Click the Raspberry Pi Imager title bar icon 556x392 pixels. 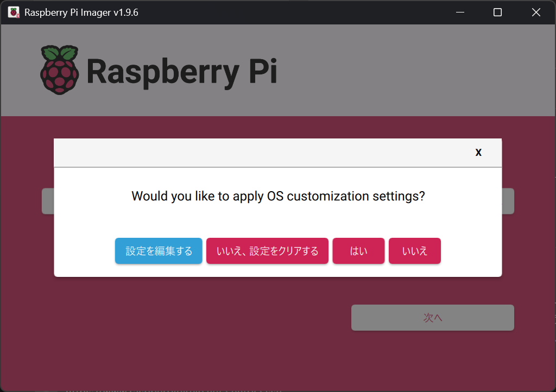point(14,12)
